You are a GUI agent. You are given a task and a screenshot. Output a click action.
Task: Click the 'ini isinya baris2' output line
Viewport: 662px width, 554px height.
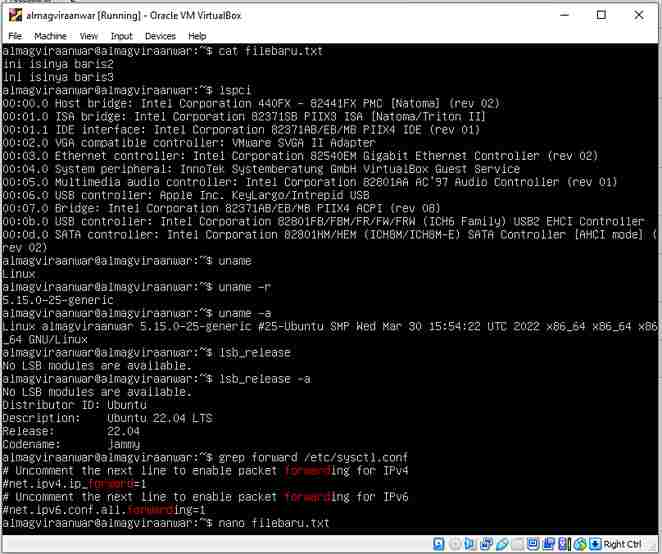[58, 64]
